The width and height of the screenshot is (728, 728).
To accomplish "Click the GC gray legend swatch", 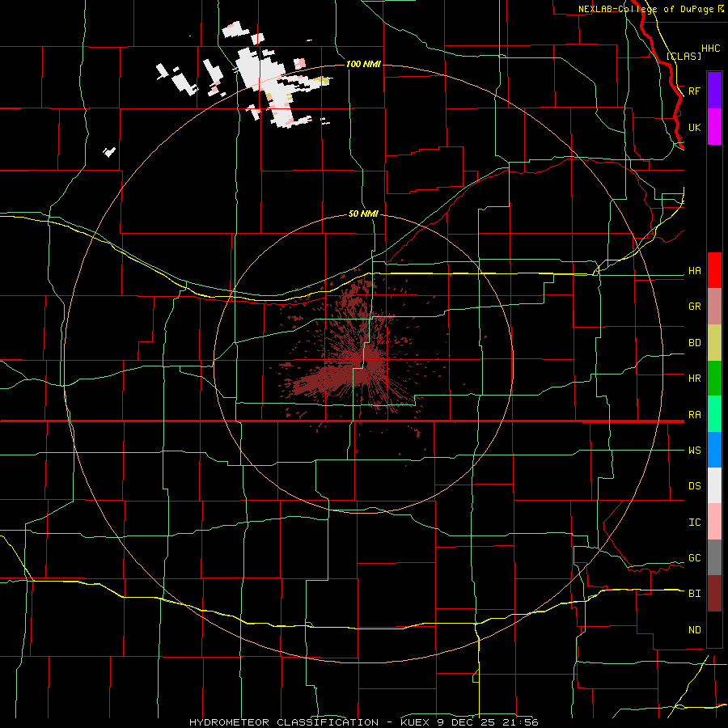I will coord(714,557).
